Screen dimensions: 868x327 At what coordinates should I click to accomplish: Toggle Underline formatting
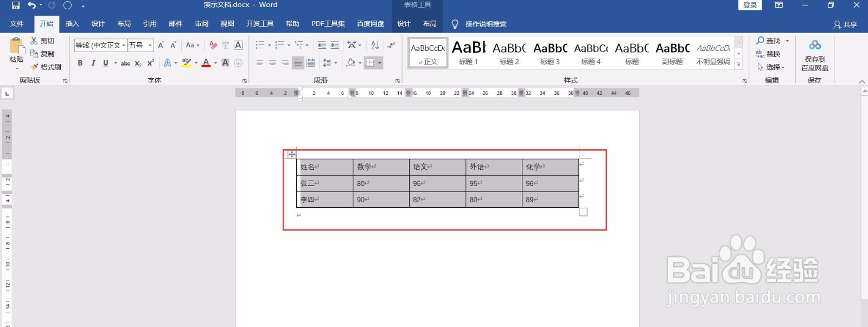point(105,63)
